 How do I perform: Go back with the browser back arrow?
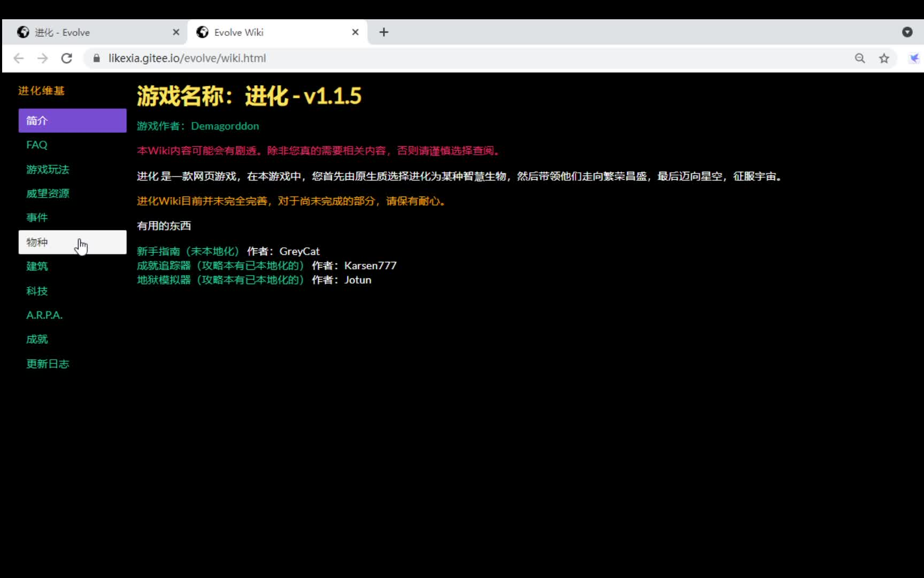click(19, 58)
